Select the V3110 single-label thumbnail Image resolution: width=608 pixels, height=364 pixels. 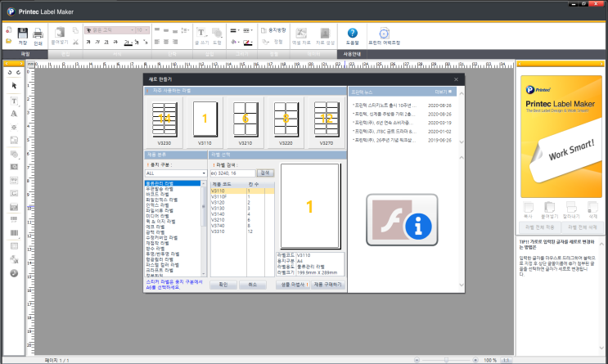205,123
